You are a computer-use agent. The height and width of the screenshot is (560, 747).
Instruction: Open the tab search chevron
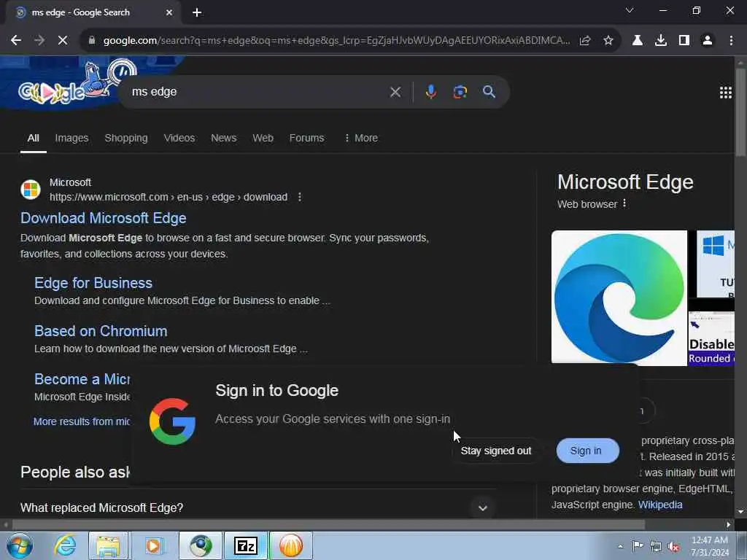[630, 10]
